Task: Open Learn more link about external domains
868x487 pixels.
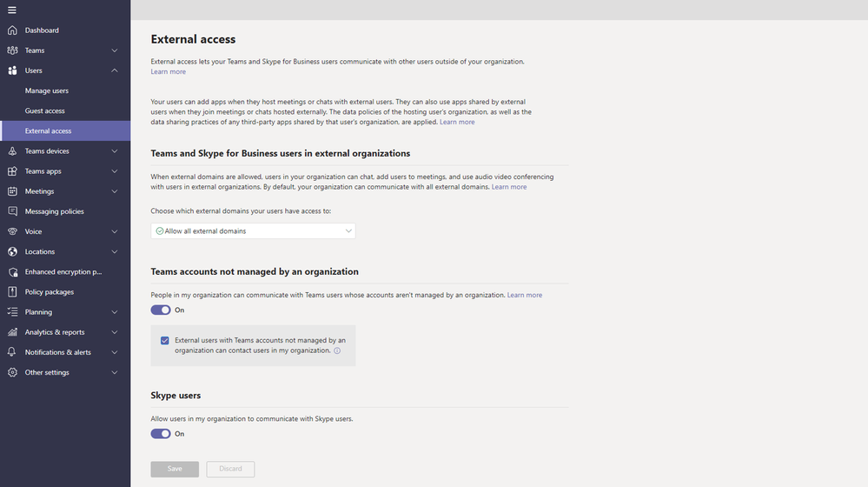Action: coord(509,187)
